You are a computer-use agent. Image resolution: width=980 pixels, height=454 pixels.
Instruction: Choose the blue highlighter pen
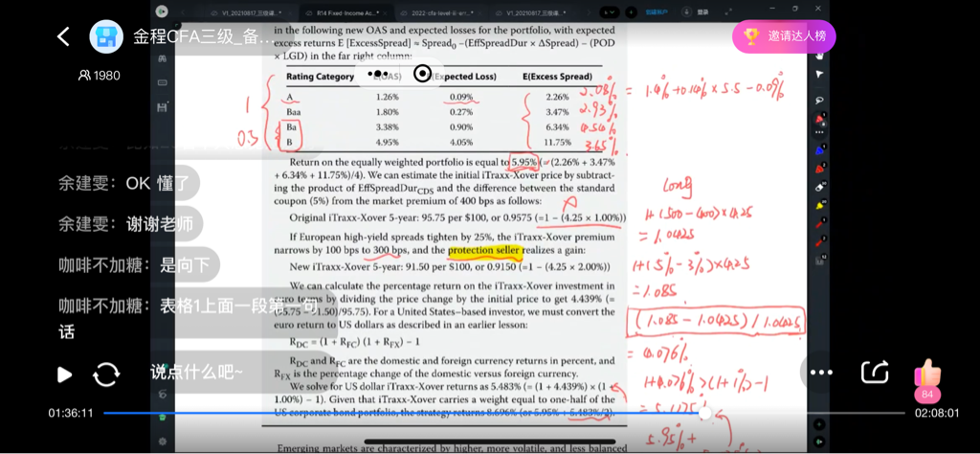(x=819, y=150)
